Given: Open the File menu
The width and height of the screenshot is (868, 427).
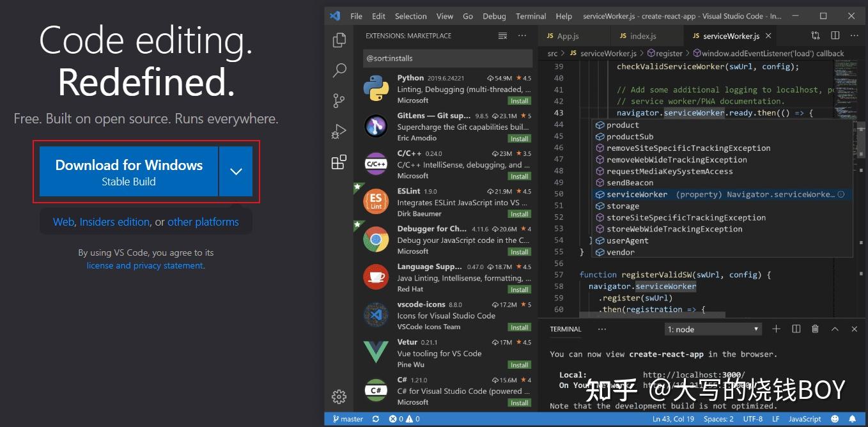Looking at the screenshot, I should coord(356,16).
